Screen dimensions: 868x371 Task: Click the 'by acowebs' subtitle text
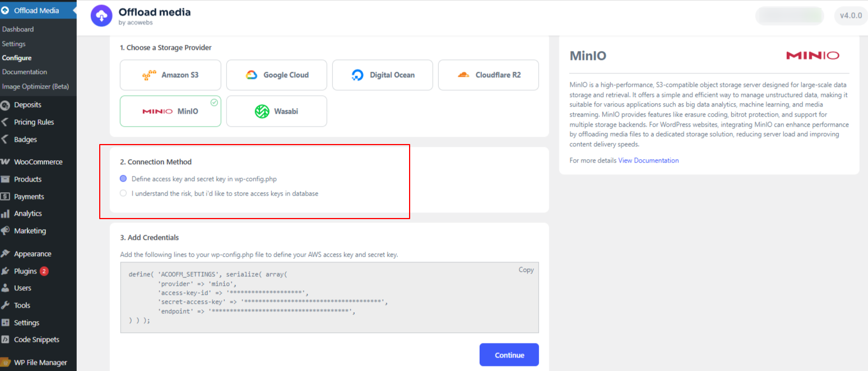[x=136, y=23]
